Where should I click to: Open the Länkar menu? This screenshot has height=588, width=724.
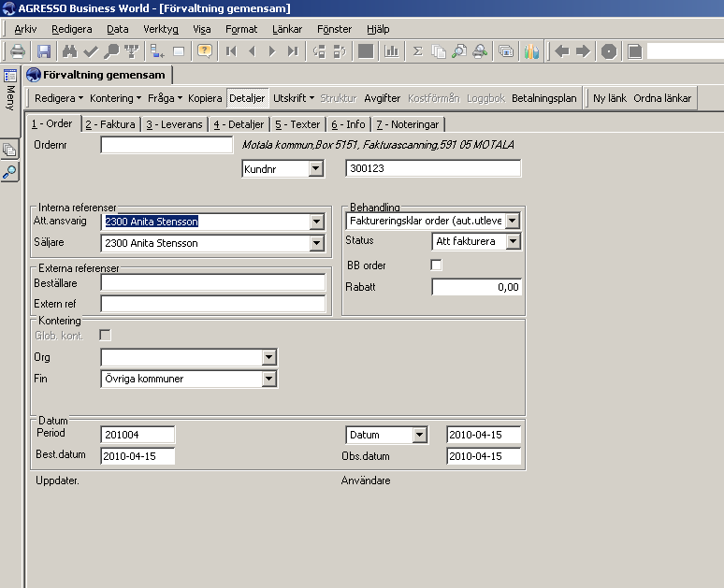coord(287,29)
